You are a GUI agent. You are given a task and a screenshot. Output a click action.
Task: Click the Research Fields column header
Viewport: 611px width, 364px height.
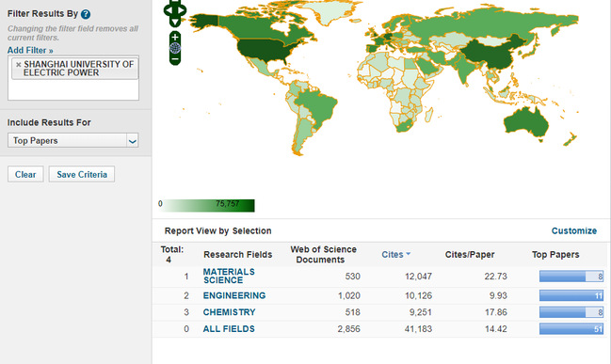237,255
